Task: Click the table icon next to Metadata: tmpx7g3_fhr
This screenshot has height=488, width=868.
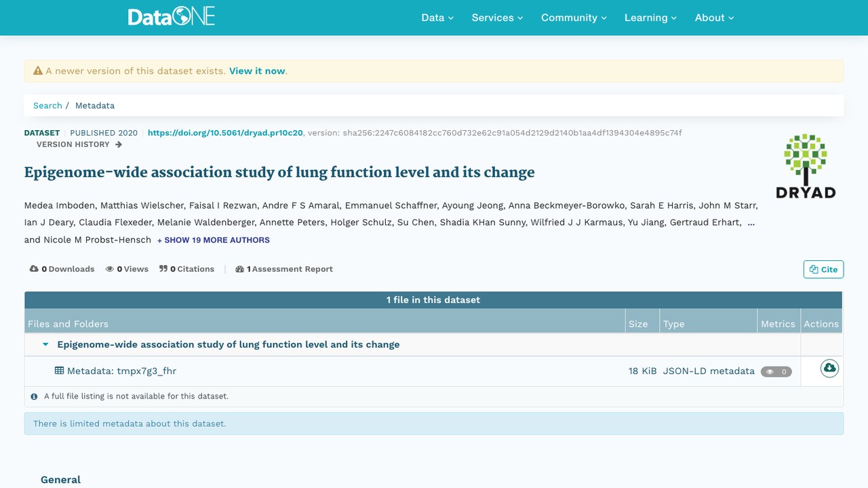Action: click(x=60, y=371)
